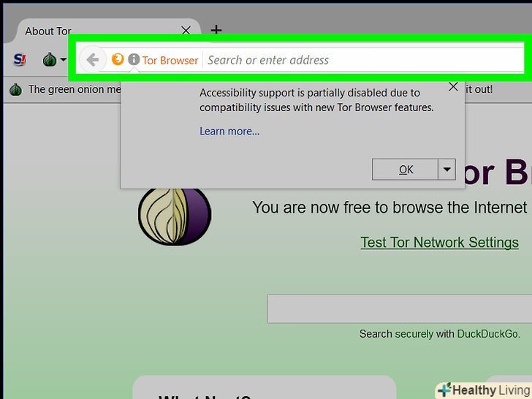The image size is (532, 399).
Task: Click the Tor onion logo on the page
Action: [x=175, y=216]
